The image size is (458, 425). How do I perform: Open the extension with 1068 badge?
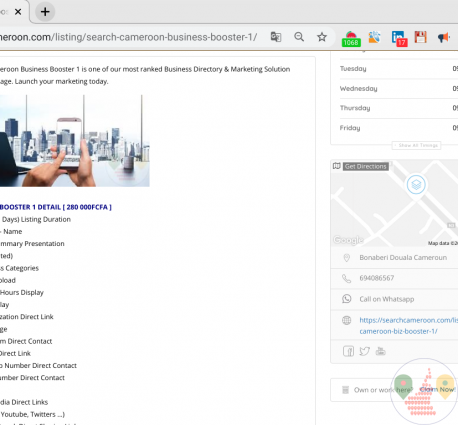(x=351, y=38)
